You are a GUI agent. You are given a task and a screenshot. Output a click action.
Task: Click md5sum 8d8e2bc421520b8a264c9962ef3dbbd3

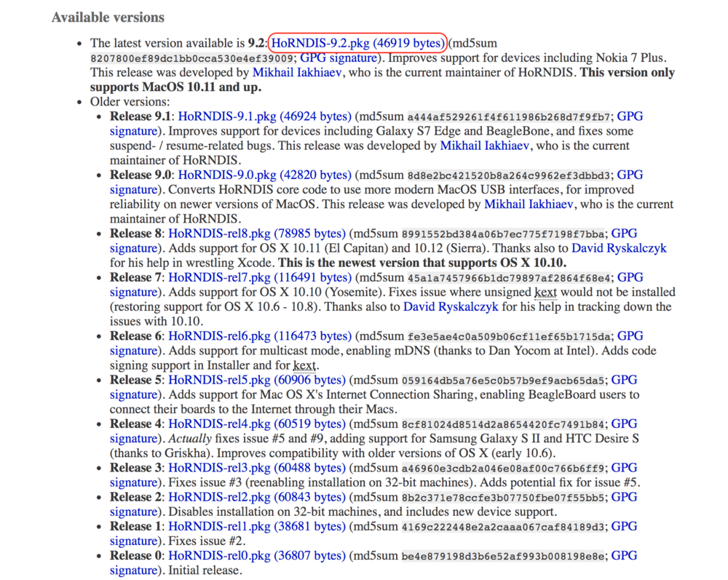tap(509, 175)
